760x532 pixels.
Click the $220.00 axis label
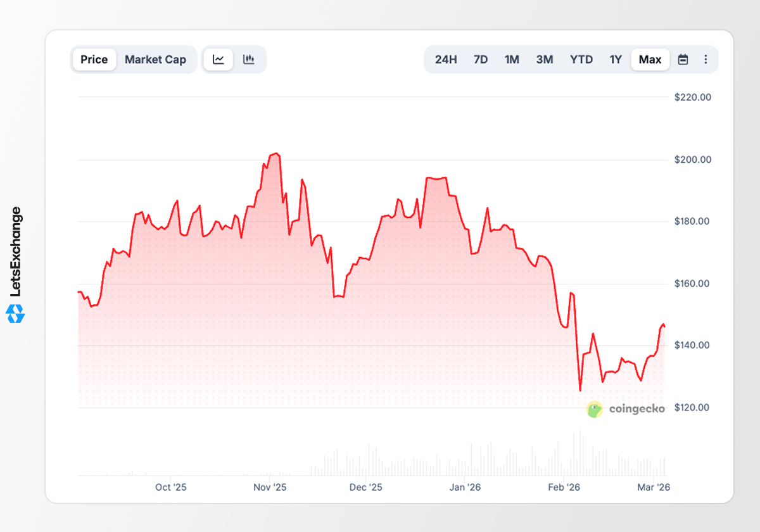point(693,98)
